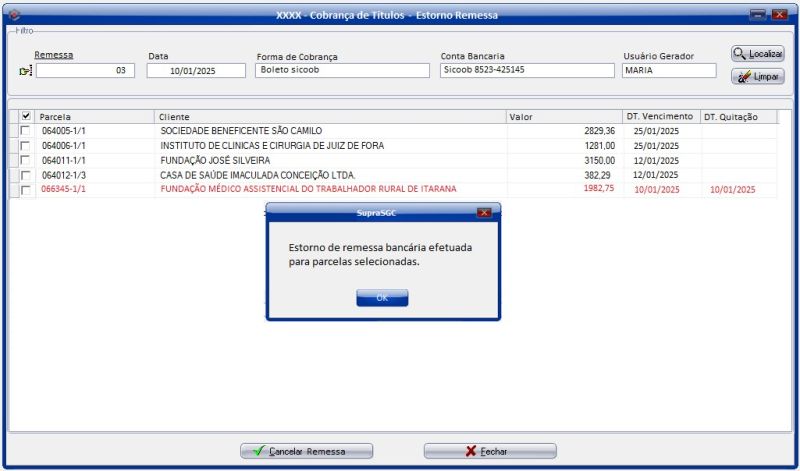Click the Forma de Cobrança field
800x471 pixels.
pos(342,70)
